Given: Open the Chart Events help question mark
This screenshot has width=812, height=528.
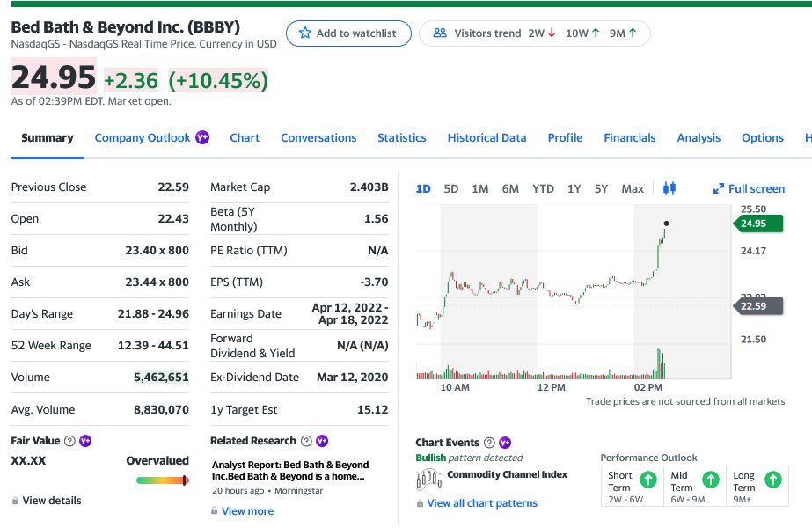Looking at the screenshot, I should (489, 443).
